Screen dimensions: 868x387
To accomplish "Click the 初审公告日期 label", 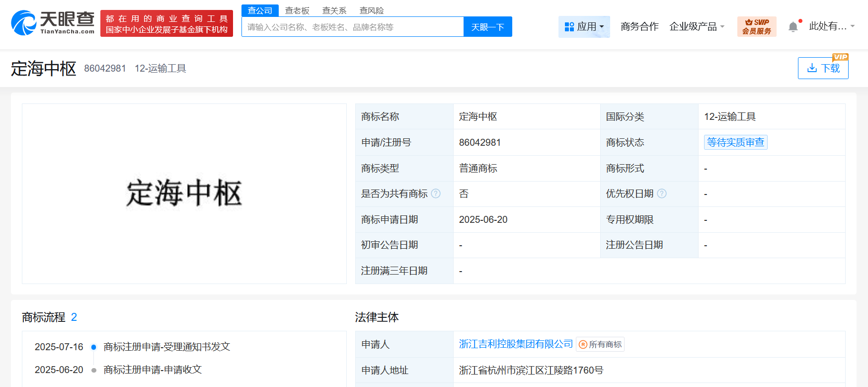I will [390, 245].
